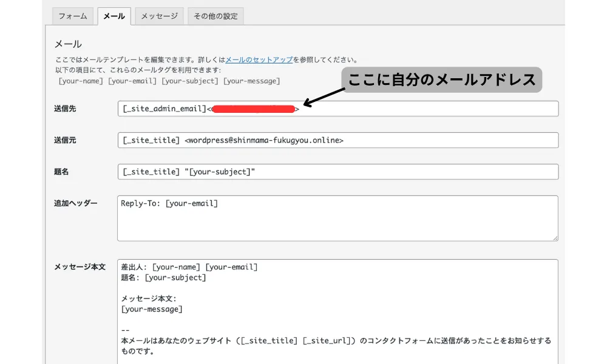Image resolution: width=607 pixels, height=364 pixels.
Task: Click the 追加ヘッダー Reply-To text area
Action: [337, 218]
